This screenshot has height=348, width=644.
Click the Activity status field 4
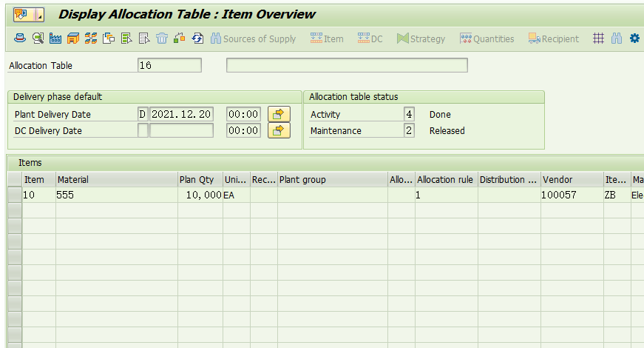(x=409, y=114)
